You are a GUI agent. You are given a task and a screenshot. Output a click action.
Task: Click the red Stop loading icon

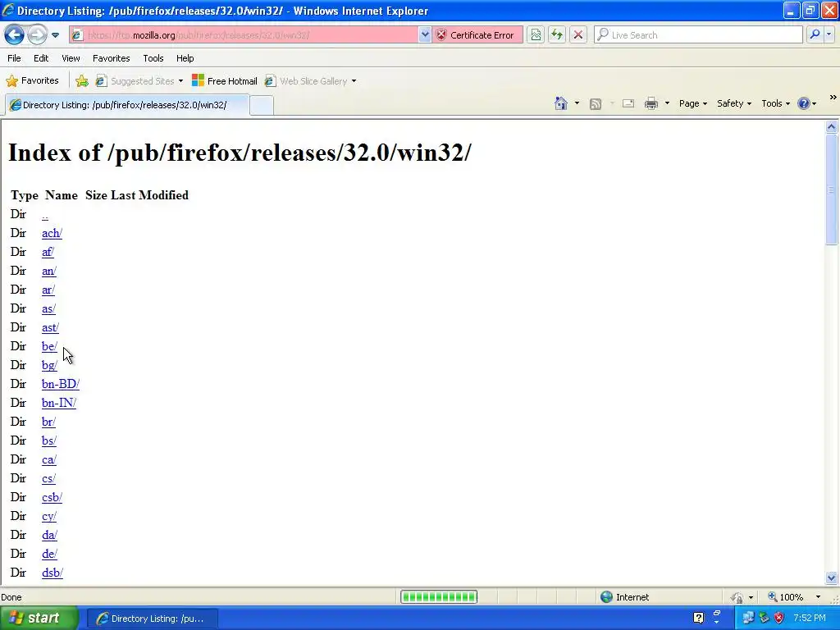pyautogui.click(x=578, y=35)
